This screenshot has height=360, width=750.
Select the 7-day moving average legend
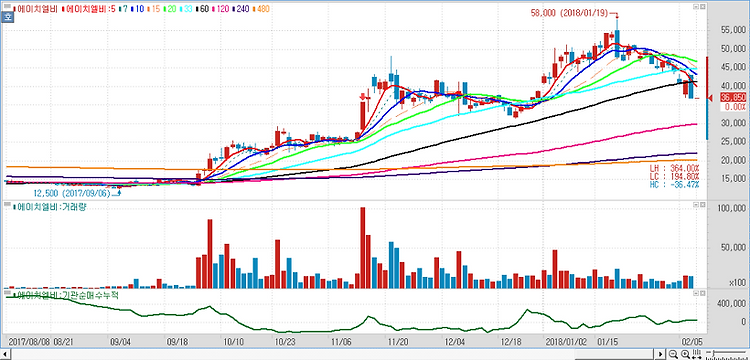[124, 9]
